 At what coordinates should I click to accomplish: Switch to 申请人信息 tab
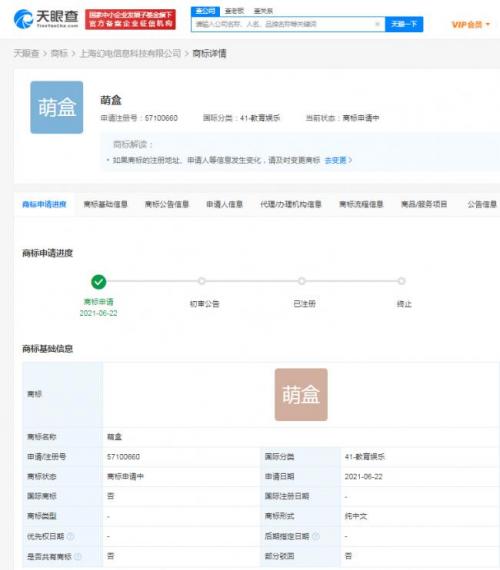(x=224, y=204)
